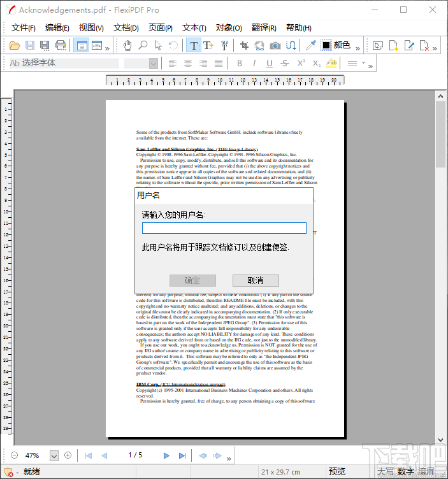Click the 取消 button in dialog

[x=256, y=280]
